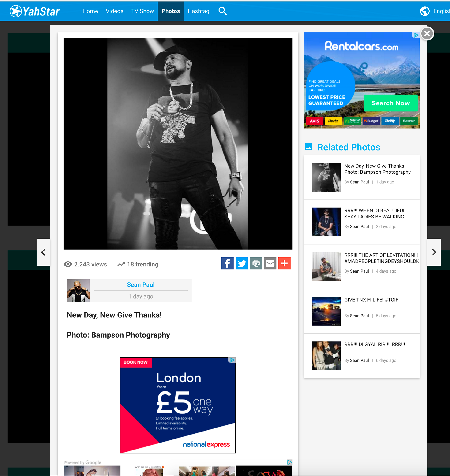Image resolution: width=450 pixels, height=476 pixels.
Task: Share photo on Facebook icon
Action: point(227,263)
